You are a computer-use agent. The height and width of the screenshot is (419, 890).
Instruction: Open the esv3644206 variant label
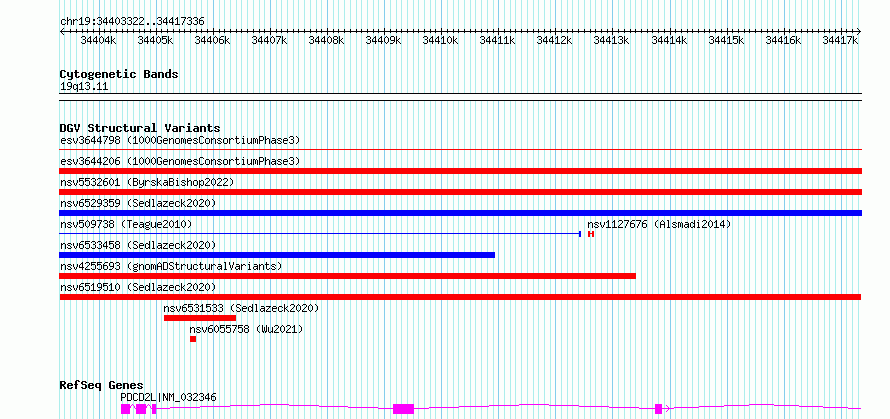pyautogui.click(x=180, y=161)
